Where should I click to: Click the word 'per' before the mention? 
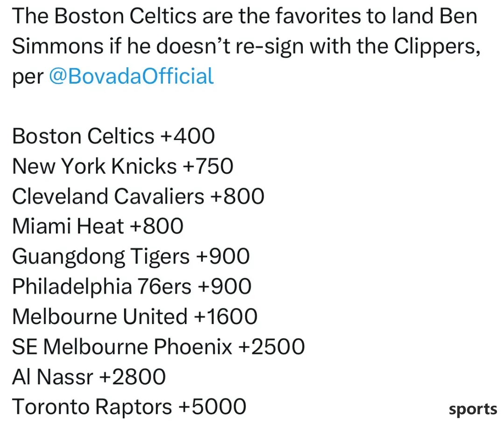(28, 78)
